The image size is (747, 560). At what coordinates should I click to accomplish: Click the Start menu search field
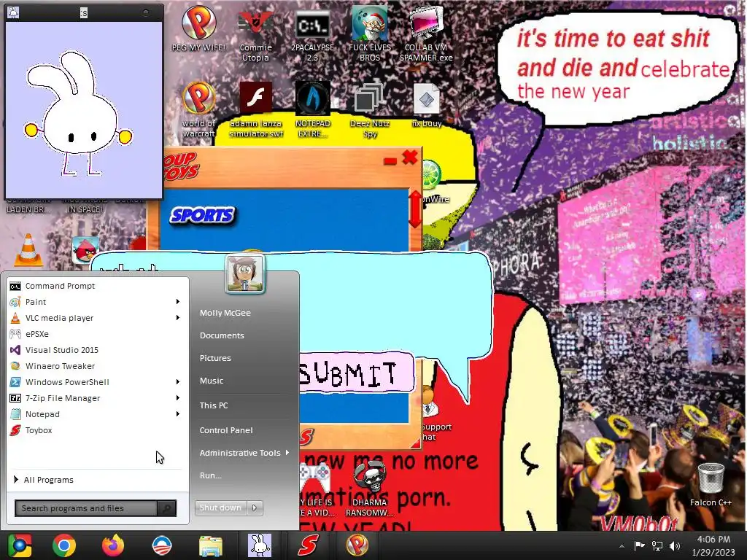point(86,508)
